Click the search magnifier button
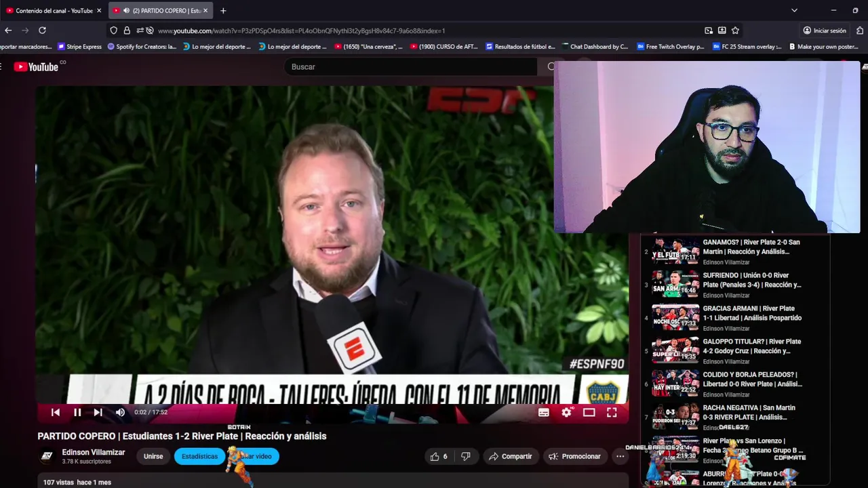This screenshot has width=868, height=488. (550, 66)
